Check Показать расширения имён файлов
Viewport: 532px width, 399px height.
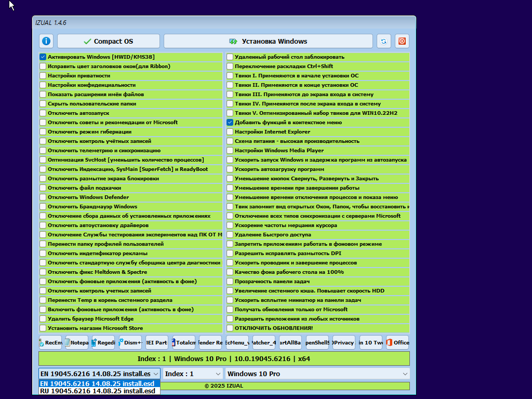[43, 95]
